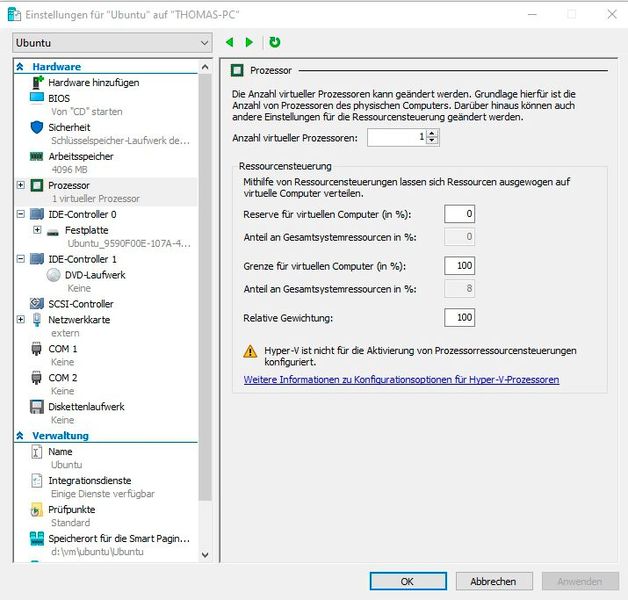Click the Anzahl virtueller Prozessoren field
628x600 pixels.
(x=396, y=137)
